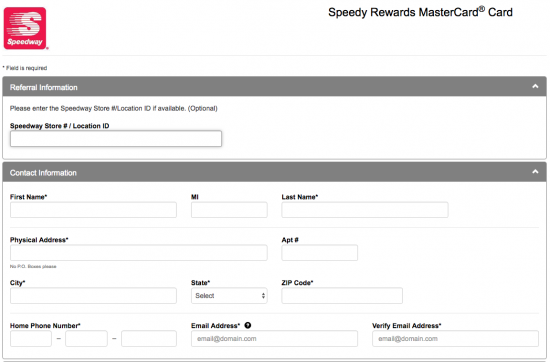Collapse the Referral Information section

point(535,86)
